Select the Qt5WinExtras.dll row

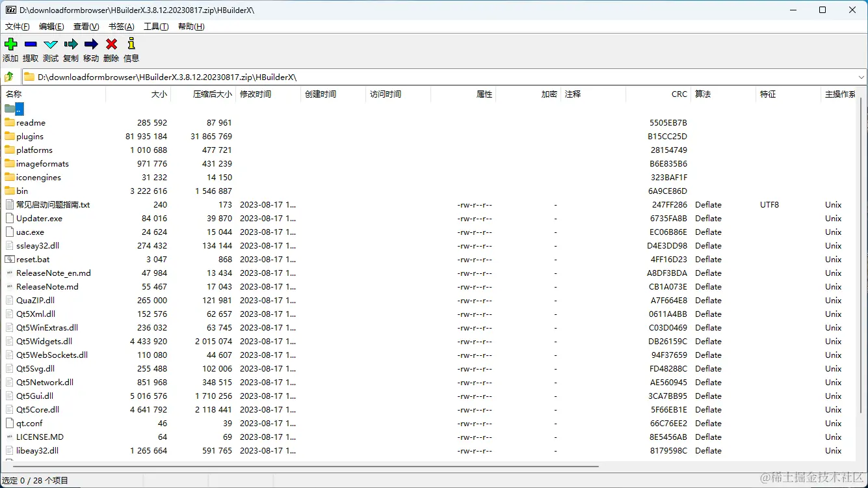429,327
